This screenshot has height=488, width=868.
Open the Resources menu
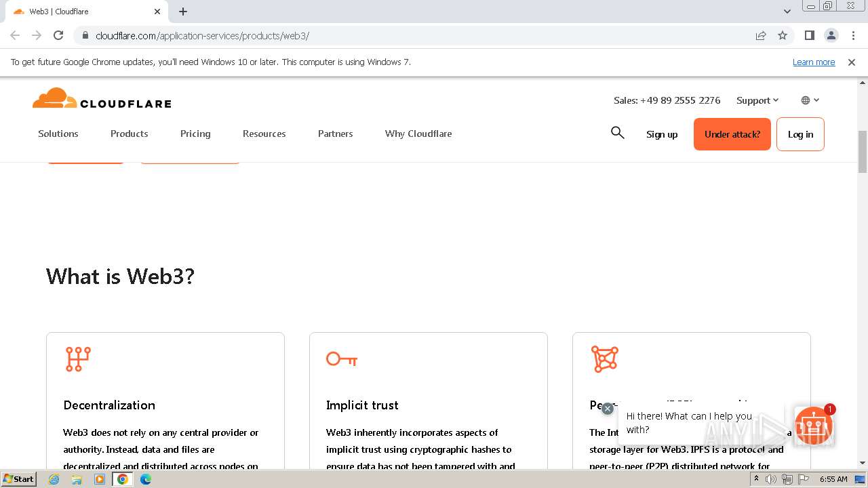pyautogui.click(x=264, y=134)
